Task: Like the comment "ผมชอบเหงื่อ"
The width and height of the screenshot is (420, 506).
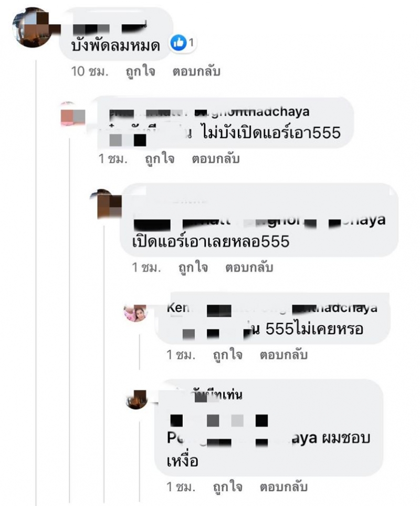Action: (227, 487)
